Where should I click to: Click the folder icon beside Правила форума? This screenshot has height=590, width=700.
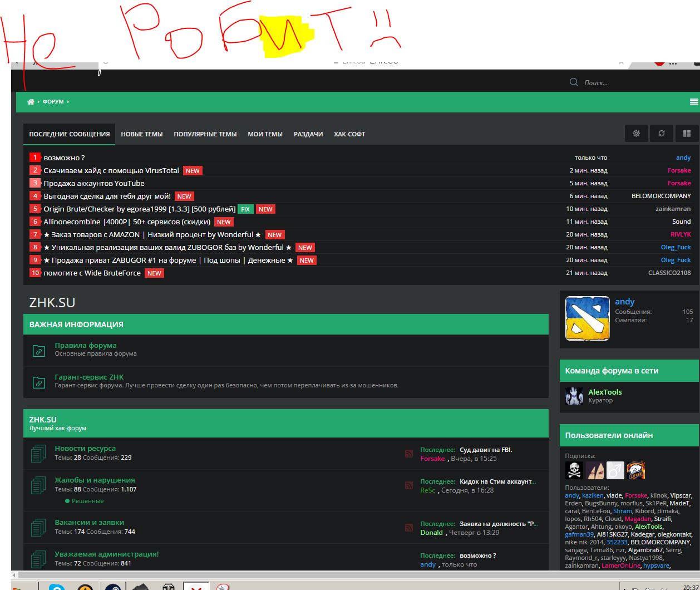38,351
